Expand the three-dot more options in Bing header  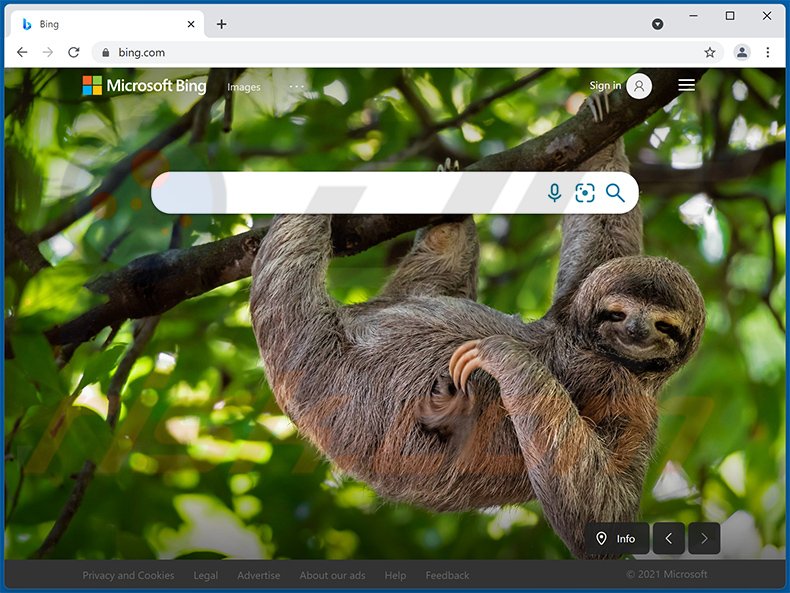coord(297,87)
